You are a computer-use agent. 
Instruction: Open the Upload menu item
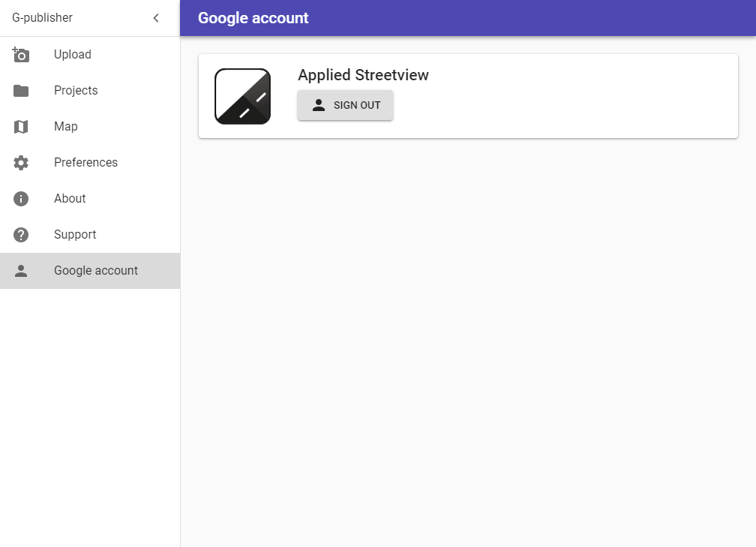pos(90,55)
